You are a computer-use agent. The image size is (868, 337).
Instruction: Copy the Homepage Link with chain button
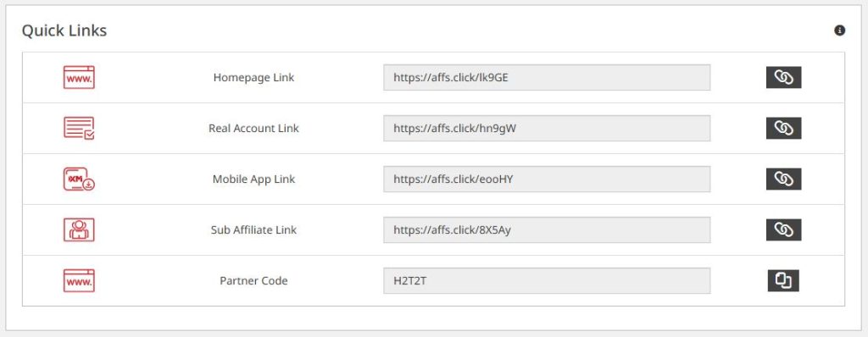point(783,77)
